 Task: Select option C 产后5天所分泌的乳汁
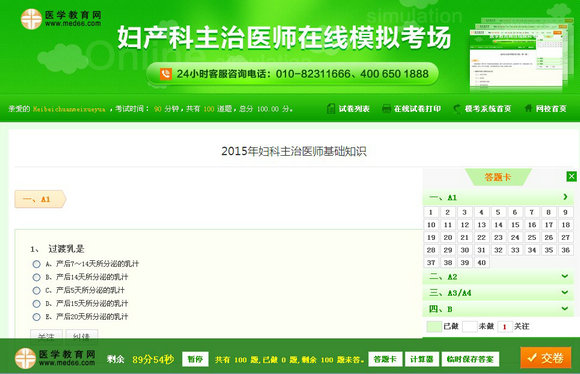[36, 290]
